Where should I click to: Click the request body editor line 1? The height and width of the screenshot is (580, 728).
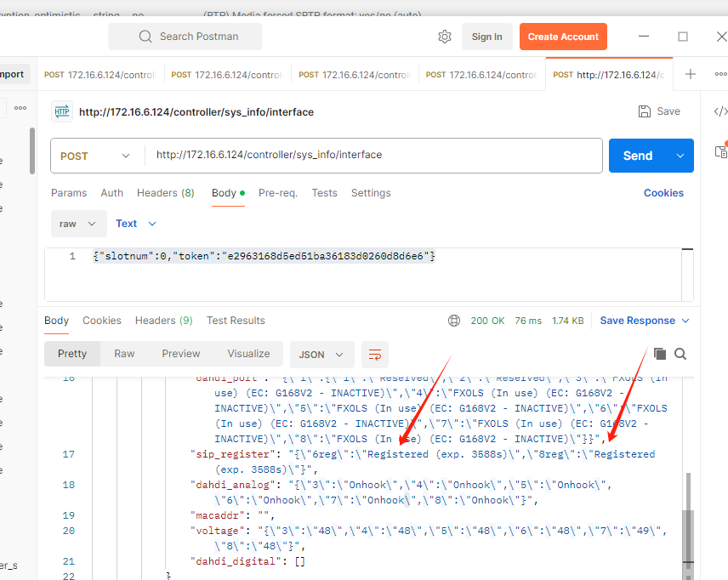[264, 256]
